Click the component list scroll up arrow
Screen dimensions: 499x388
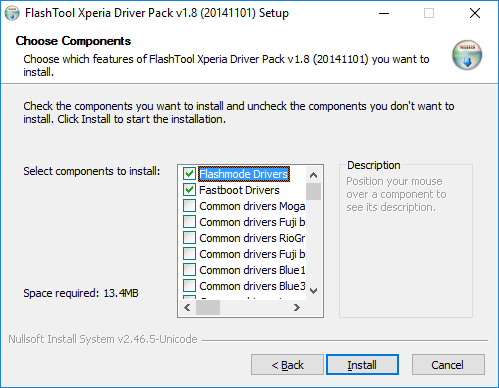[x=313, y=175]
